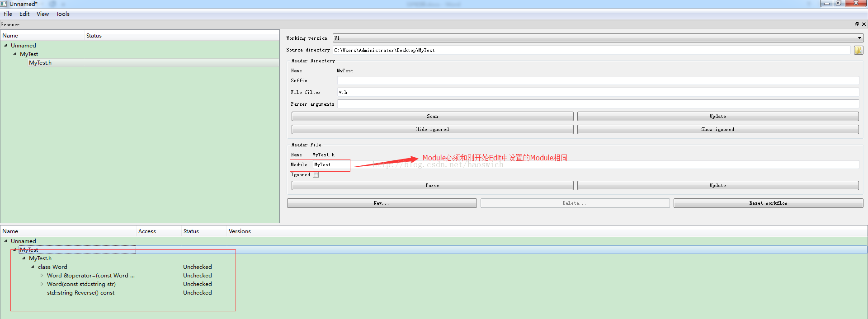This screenshot has width=868, height=319.
Task: Collapse MyTest node in lower tree
Action: (x=14, y=249)
